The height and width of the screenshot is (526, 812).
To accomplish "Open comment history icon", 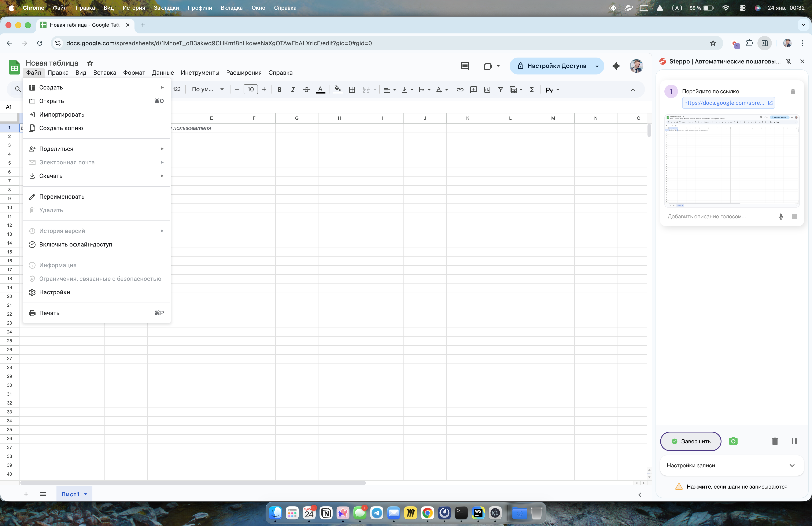I will click(x=465, y=66).
